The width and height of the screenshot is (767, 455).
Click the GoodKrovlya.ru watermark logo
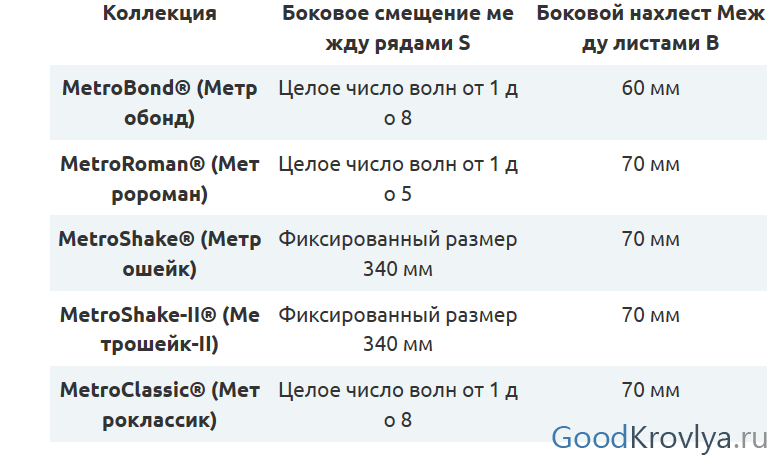tap(658, 437)
